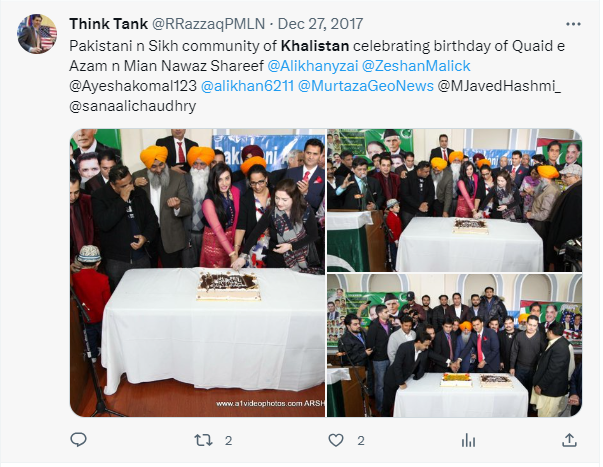This screenshot has width=603, height=467.
Task: Click the reply speech bubble icon
Action: 78,440
